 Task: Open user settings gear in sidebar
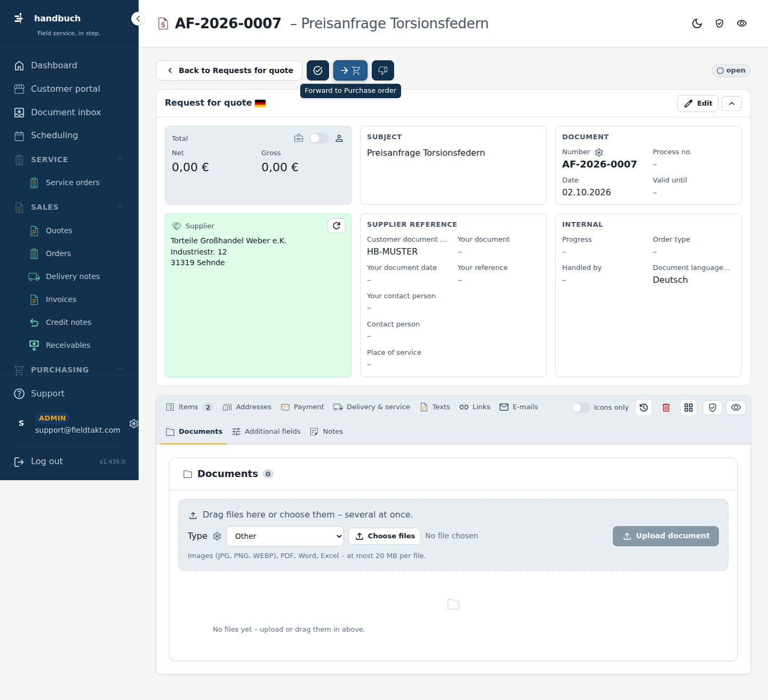[x=134, y=424]
